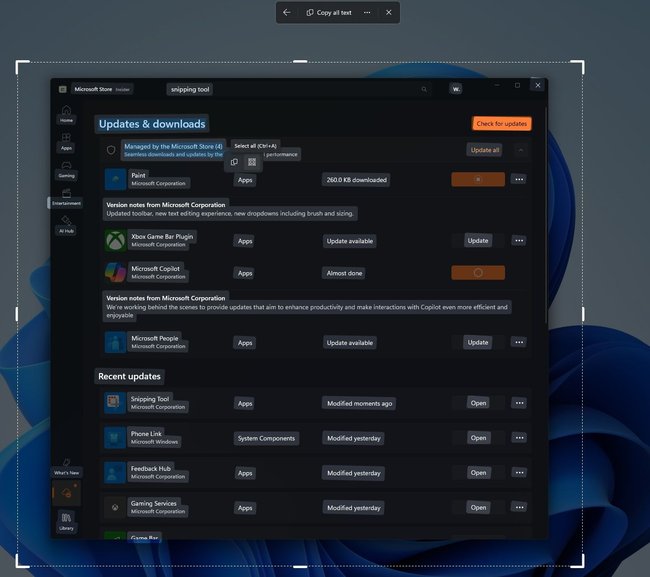The height and width of the screenshot is (577, 650).
Task: Click the Xbox Game Bar Plugin icon
Action: pos(115,240)
